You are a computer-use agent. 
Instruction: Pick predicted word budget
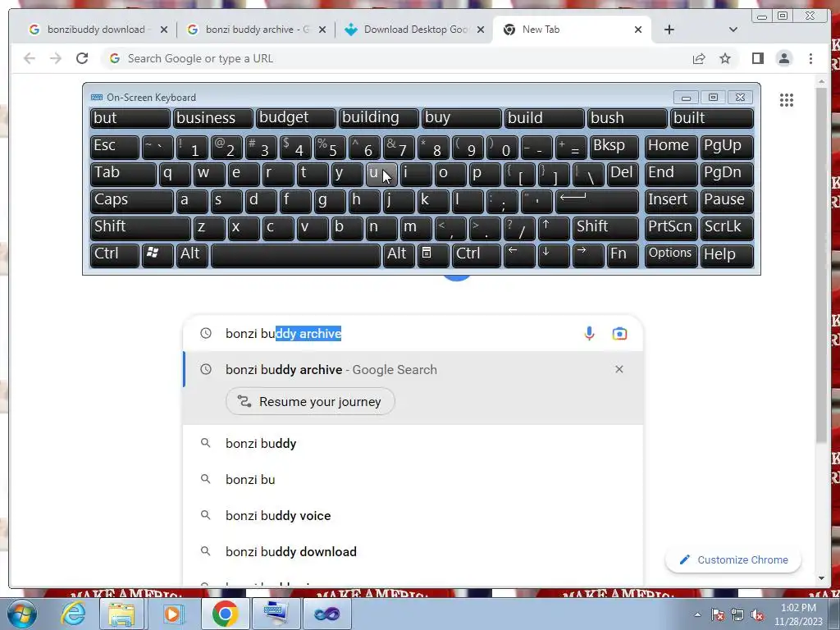tap(295, 118)
